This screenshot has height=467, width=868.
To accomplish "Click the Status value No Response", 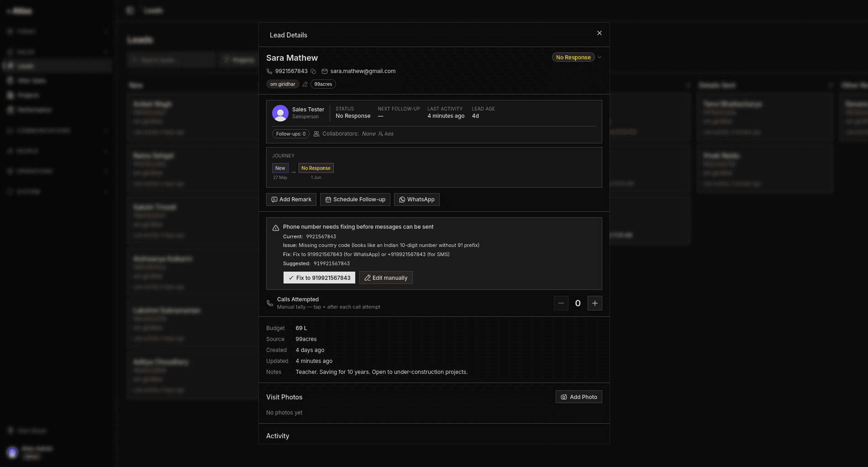I will pos(353,116).
